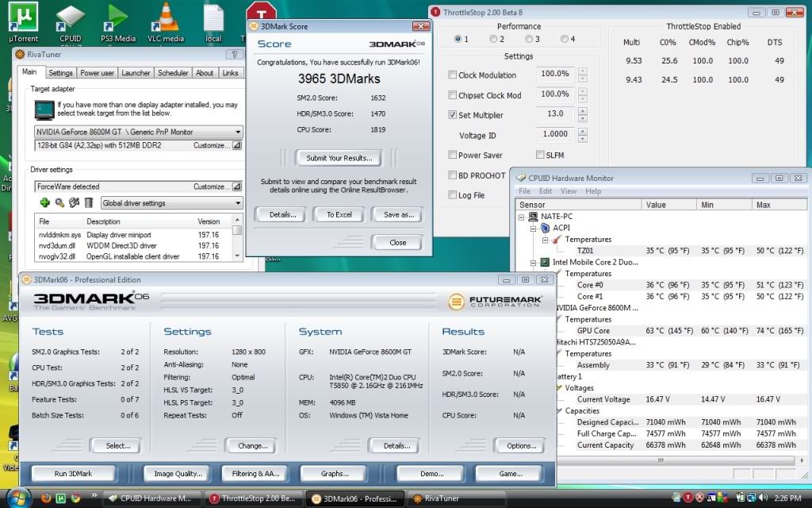
Task: Launch PS3 Media desktop shortcut
Action: pos(118,21)
